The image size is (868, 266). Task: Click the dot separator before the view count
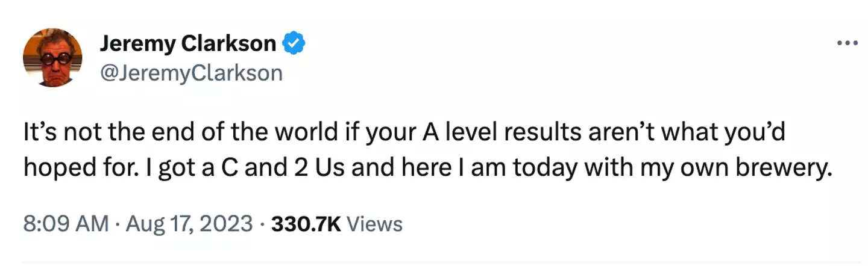[x=262, y=224]
